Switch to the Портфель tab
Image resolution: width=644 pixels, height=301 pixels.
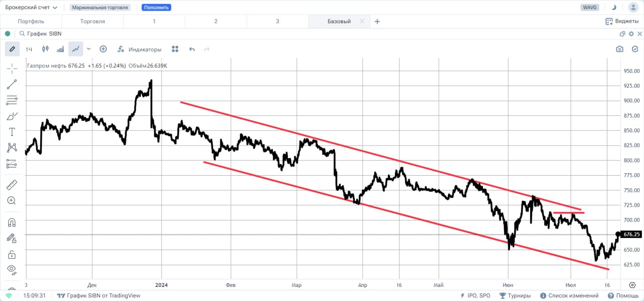coord(31,21)
